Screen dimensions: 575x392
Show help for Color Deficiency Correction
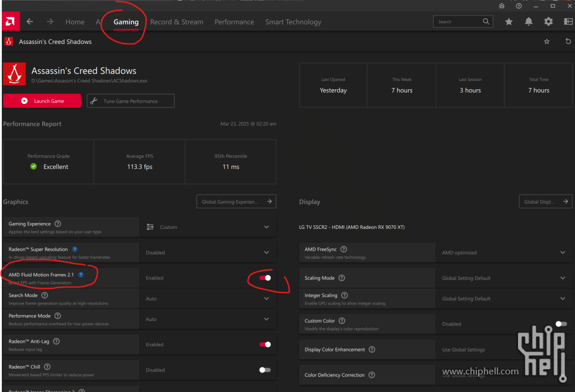coord(371,375)
